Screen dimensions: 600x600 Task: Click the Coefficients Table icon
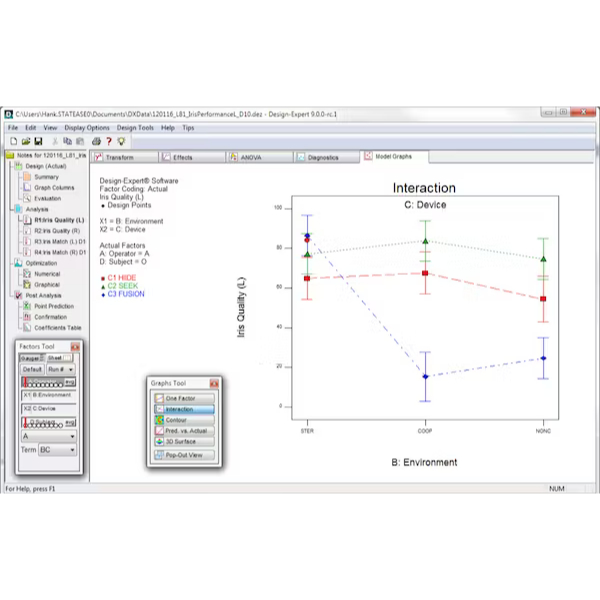27,328
